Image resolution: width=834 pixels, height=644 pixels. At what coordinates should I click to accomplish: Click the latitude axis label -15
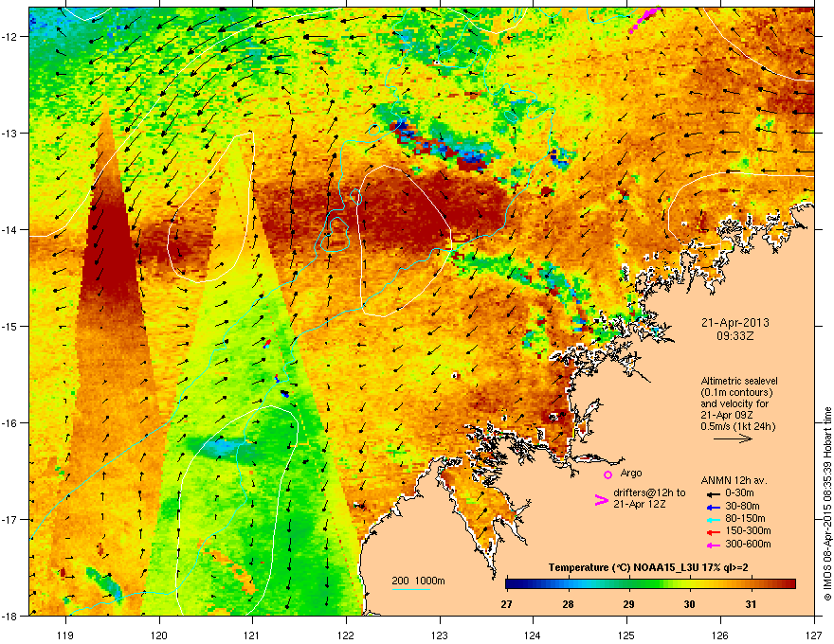(x=10, y=326)
